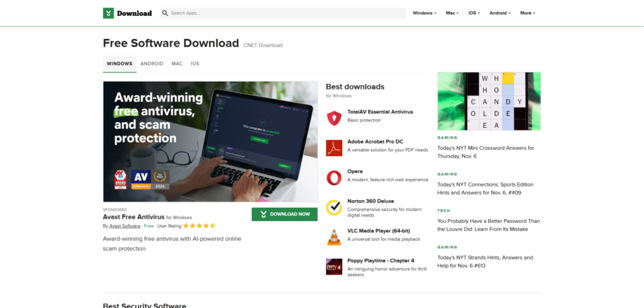Expand the Android dropdown in header
Screen dimensions: 644x308
pos(500,13)
